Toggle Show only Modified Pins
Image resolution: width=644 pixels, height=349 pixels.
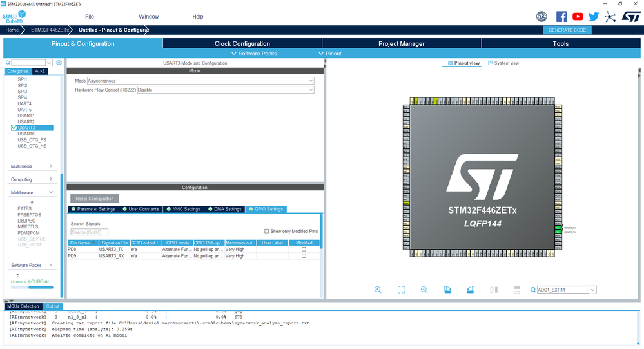[x=266, y=231]
